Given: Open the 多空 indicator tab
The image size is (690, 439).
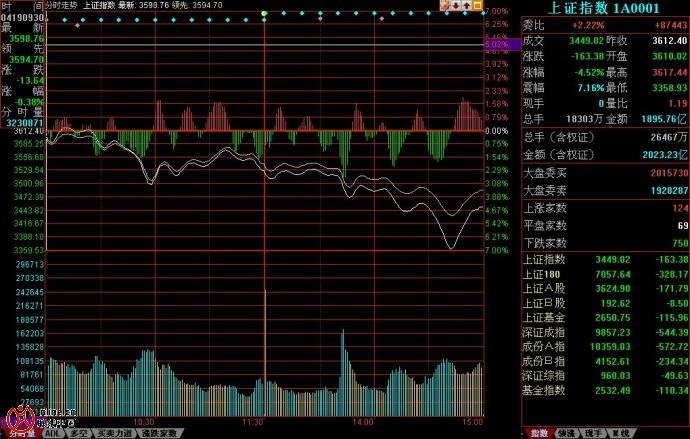Looking at the screenshot, I should click(x=79, y=434).
